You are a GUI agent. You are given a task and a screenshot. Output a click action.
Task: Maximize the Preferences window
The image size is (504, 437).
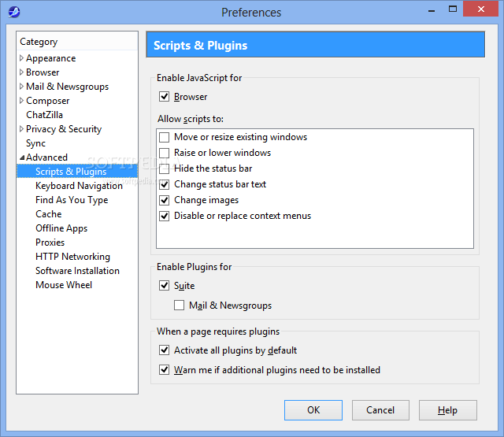(453, 9)
